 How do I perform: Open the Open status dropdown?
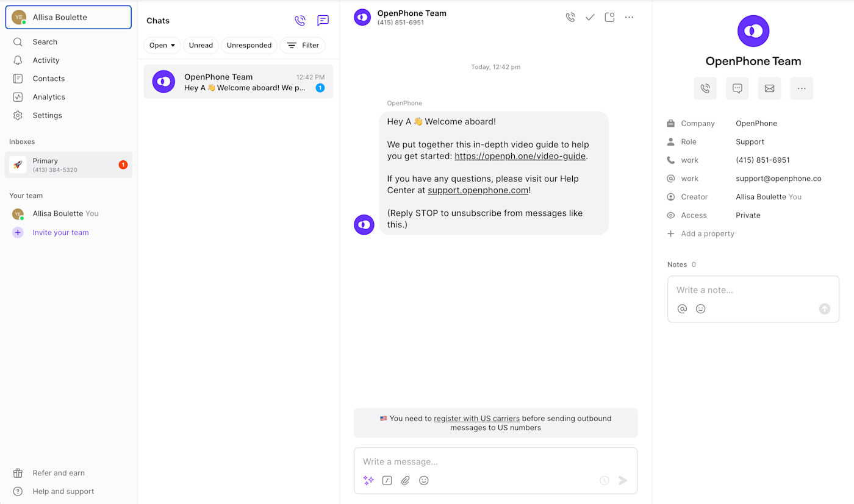coord(162,45)
